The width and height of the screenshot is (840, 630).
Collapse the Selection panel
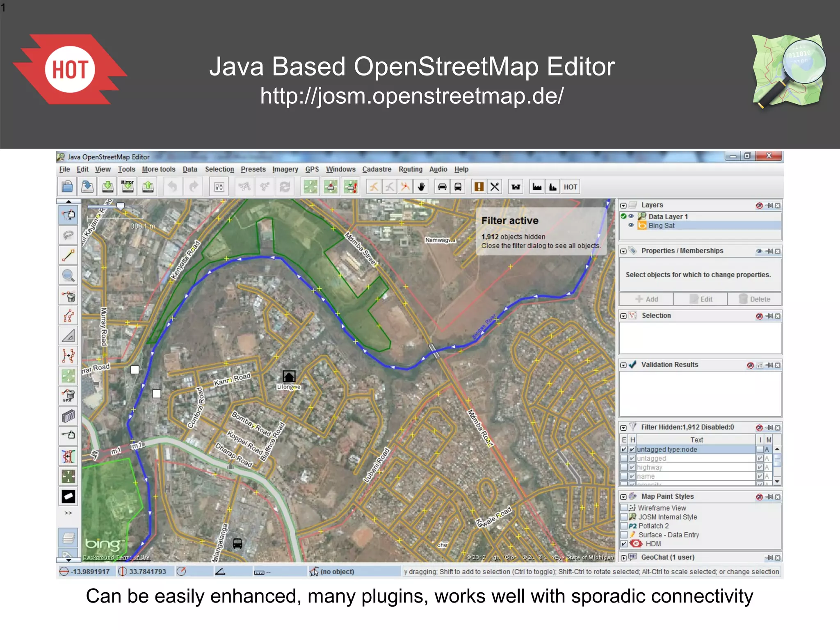click(x=623, y=316)
